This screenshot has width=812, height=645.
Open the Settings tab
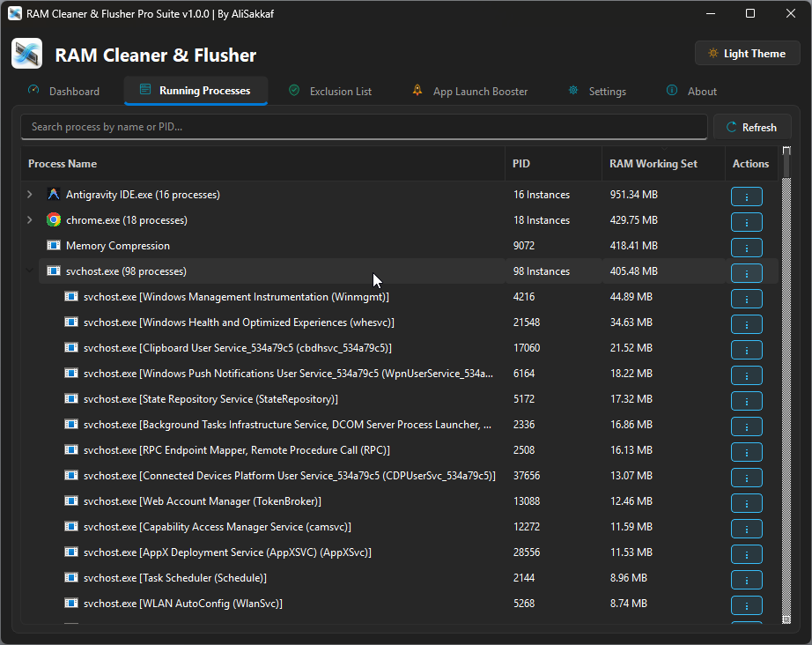point(597,91)
